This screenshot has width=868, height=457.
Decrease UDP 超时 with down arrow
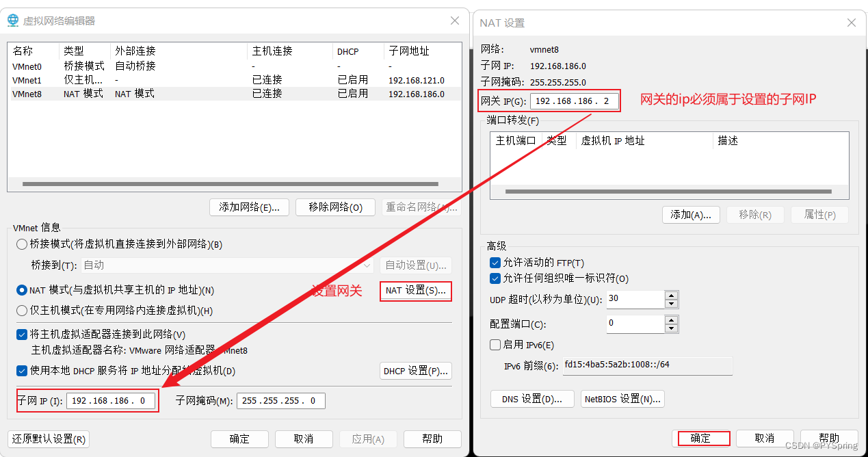tap(671, 304)
